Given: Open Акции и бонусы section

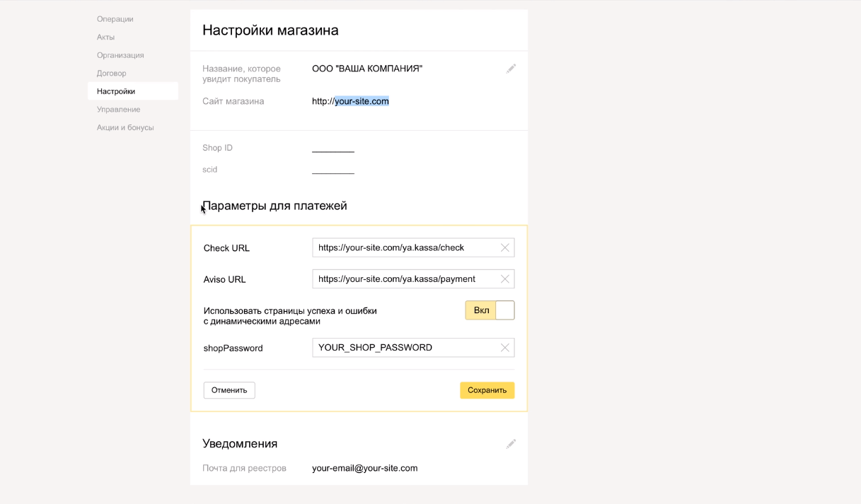Looking at the screenshot, I should [x=125, y=128].
